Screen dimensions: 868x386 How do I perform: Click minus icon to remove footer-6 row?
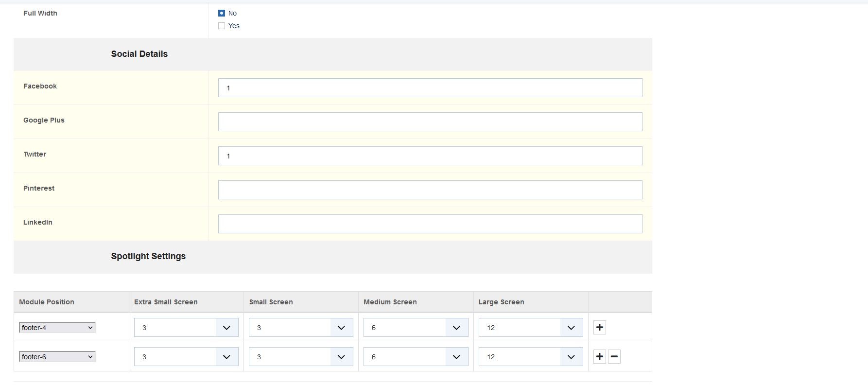pyautogui.click(x=614, y=356)
